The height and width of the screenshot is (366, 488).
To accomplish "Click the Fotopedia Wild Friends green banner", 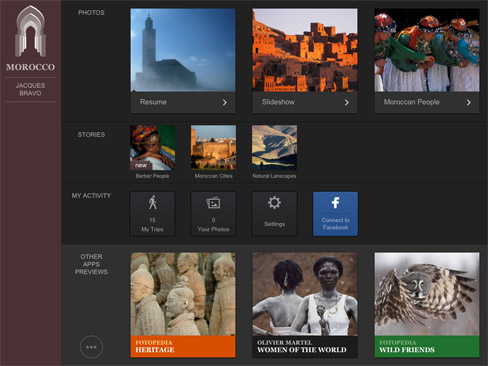I will [427, 347].
